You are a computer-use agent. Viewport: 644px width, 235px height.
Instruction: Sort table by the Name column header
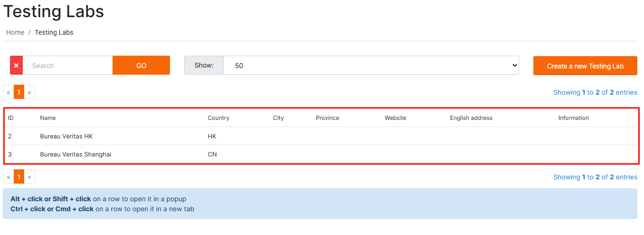[x=48, y=118]
